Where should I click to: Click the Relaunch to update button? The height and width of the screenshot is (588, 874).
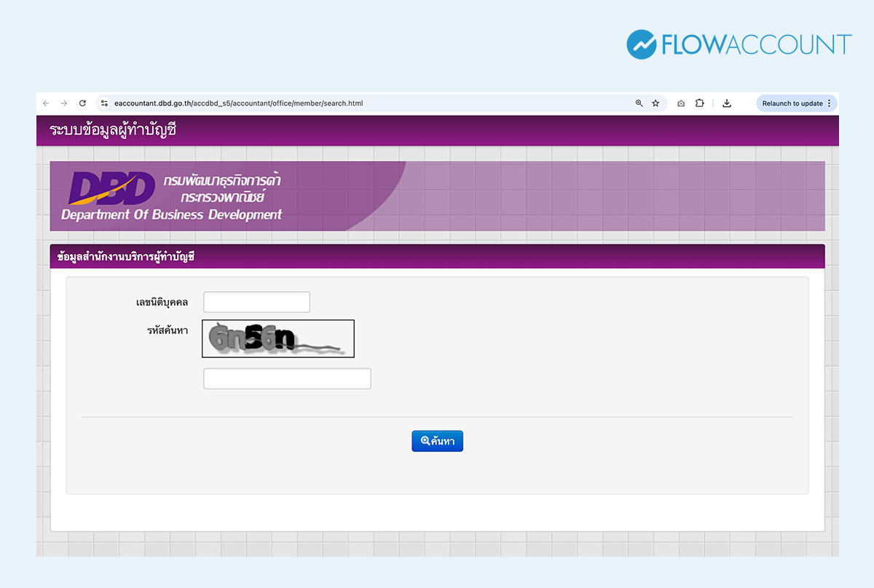point(792,103)
